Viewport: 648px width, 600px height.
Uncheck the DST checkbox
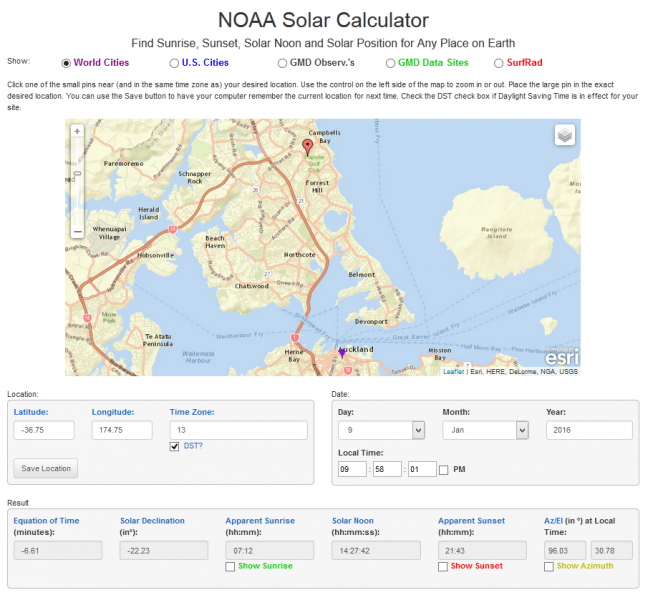174,446
